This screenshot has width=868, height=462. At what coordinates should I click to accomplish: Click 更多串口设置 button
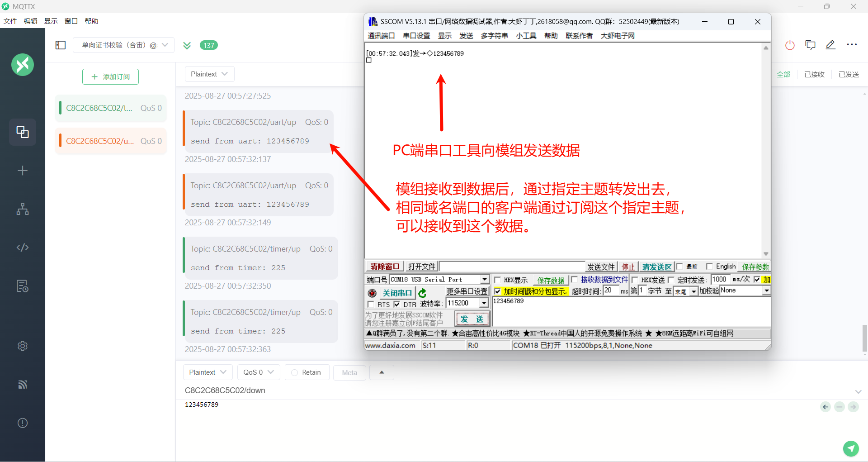point(467,291)
